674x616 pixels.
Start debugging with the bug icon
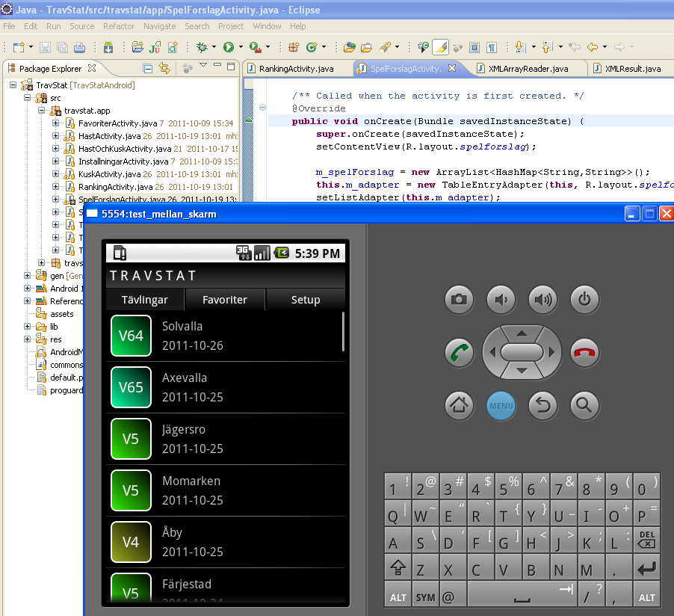tap(202, 47)
